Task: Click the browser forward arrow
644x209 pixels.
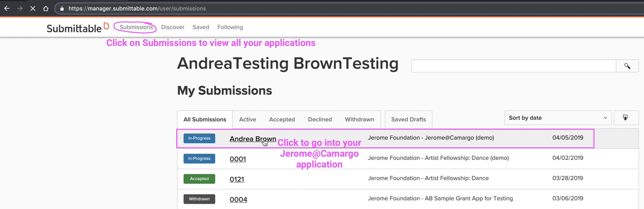Action: coord(20,8)
